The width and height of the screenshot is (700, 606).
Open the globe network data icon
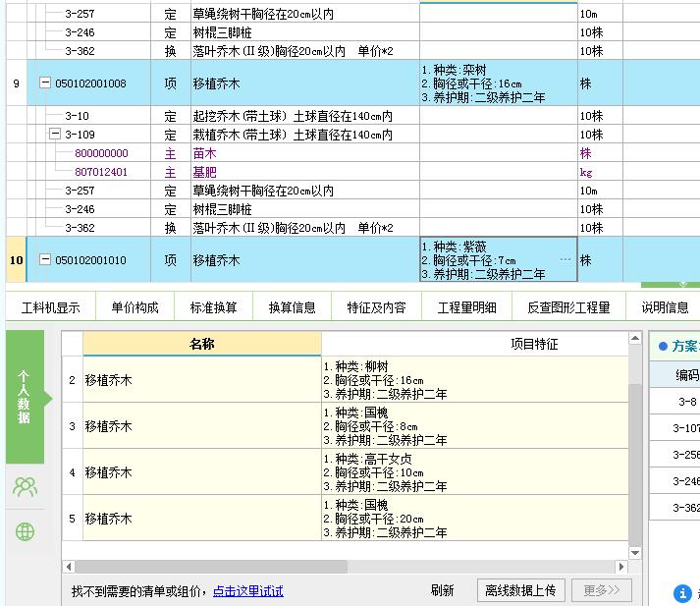[25, 531]
